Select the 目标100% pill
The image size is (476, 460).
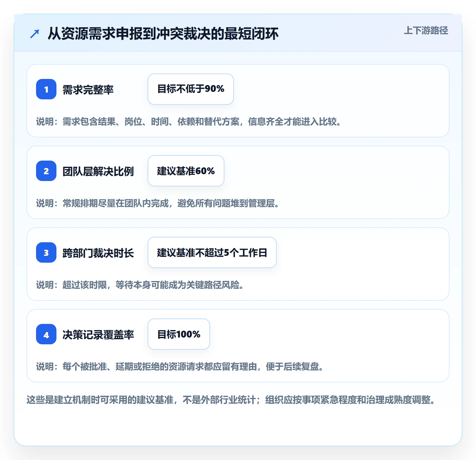point(179,334)
